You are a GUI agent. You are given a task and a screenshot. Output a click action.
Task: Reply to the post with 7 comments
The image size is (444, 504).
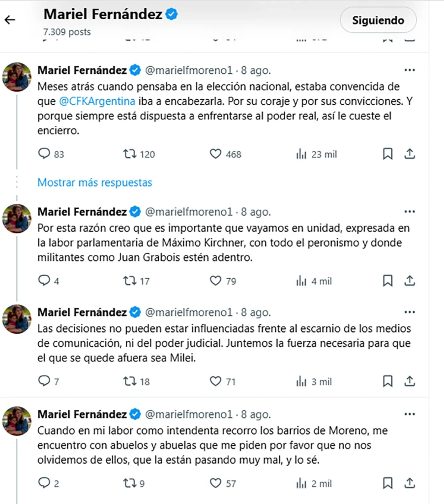click(x=44, y=381)
